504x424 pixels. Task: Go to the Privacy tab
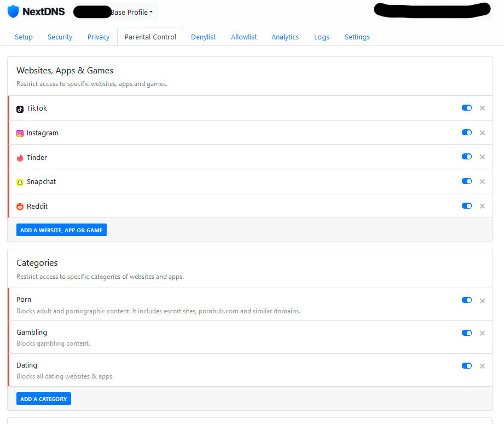point(99,37)
